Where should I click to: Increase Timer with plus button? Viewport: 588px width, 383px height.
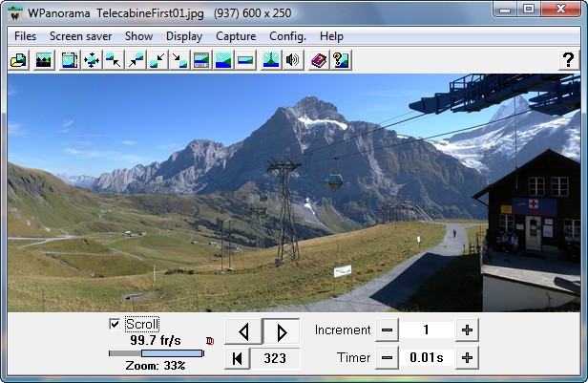click(x=467, y=358)
